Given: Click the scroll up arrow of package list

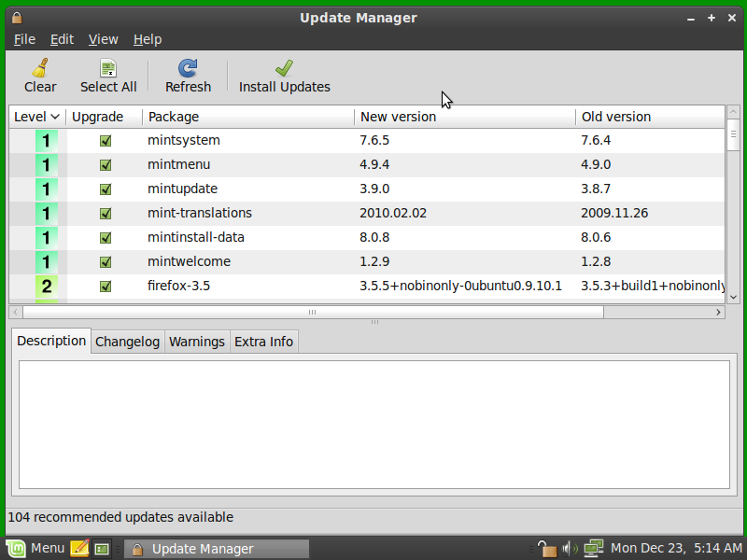Looking at the screenshot, I should (x=733, y=112).
